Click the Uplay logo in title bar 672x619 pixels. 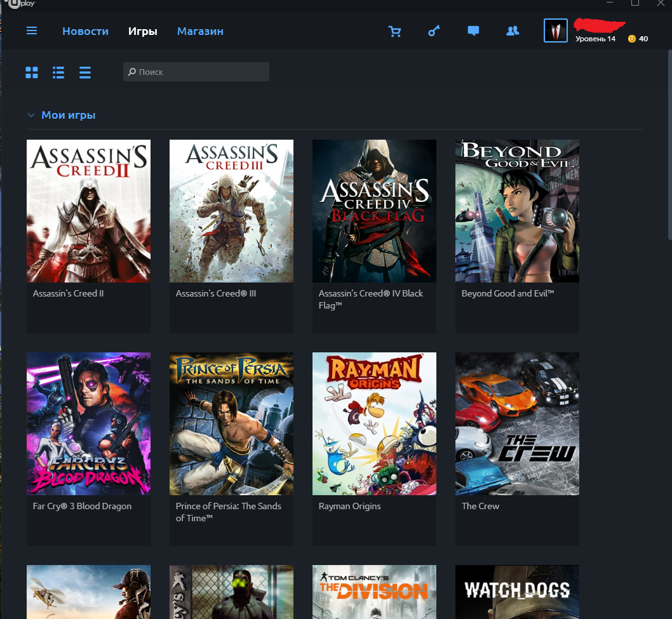22,4
